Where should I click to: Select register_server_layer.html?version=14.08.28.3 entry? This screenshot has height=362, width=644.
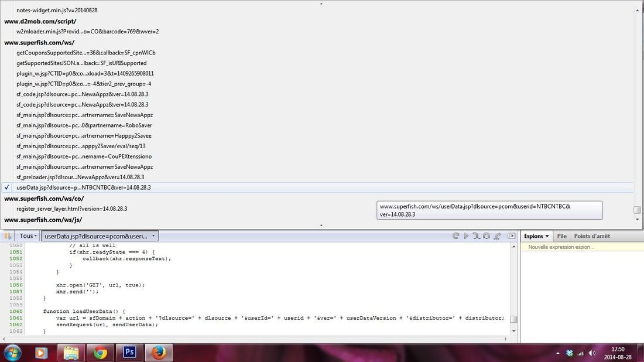point(72,209)
